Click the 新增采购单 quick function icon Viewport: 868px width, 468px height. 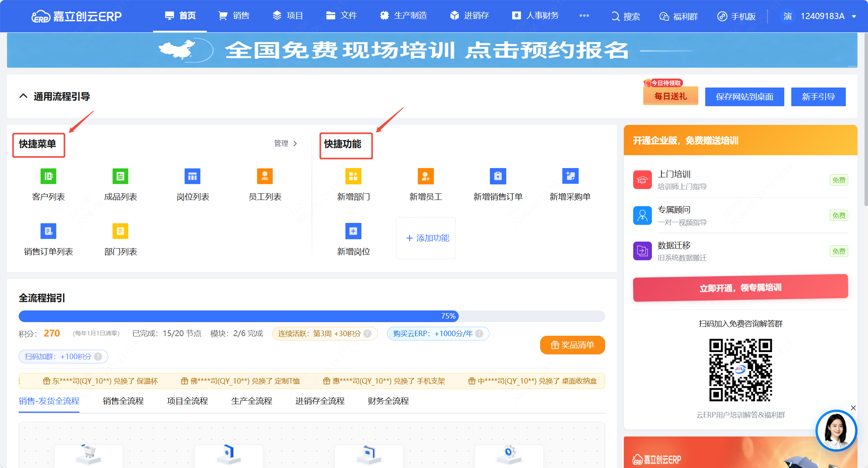(570, 176)
